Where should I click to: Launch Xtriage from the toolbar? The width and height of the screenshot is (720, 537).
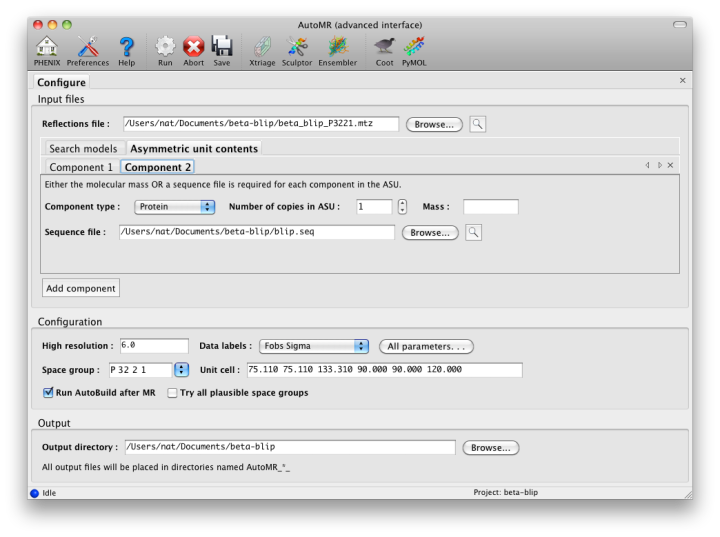[x=261, y=47]
